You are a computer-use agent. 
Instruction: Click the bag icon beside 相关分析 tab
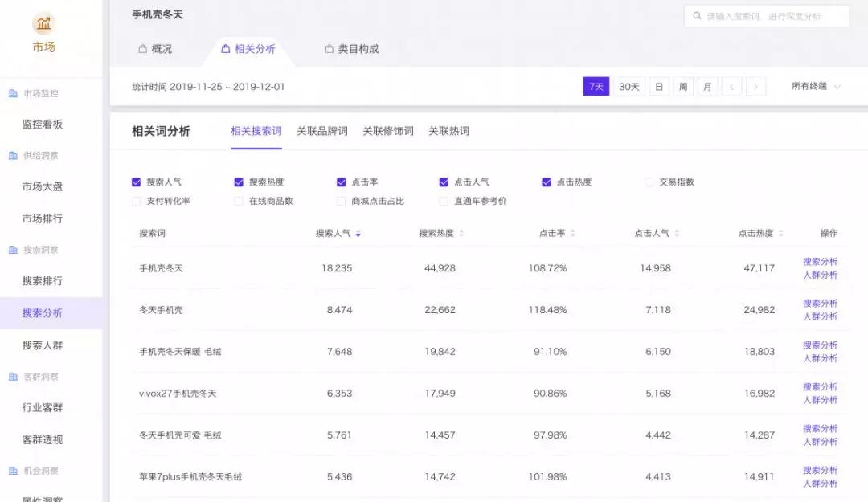pyautogui.click(x=225, y=49)
